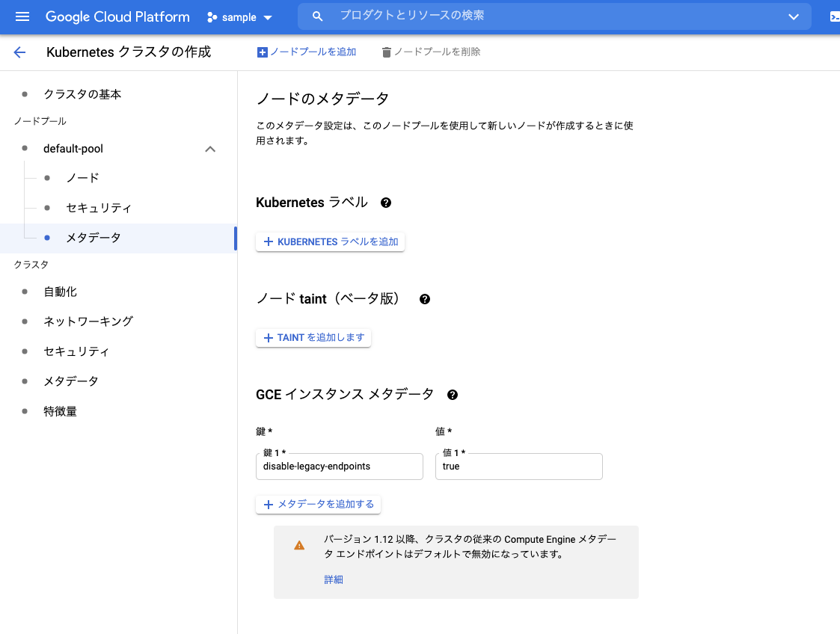Click the warning triangle in the metadata notice
The width and height of the screenshot is (840, 634).
pyautogui.click(x=299, y=545)
